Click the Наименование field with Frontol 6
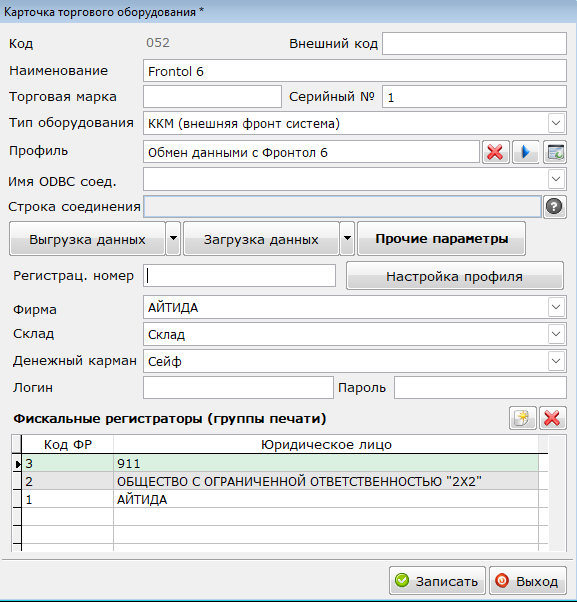577x602 pixels. click(355, 71)
